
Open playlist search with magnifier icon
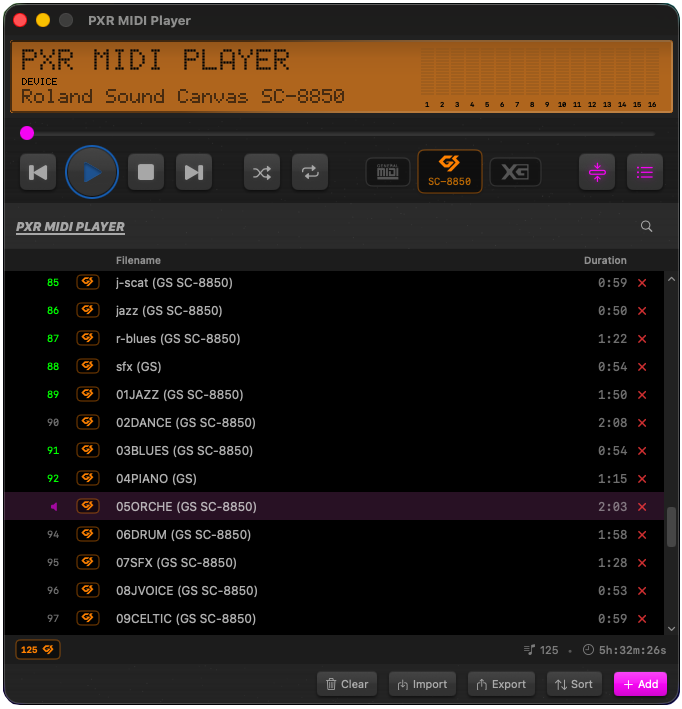[647, 227]
